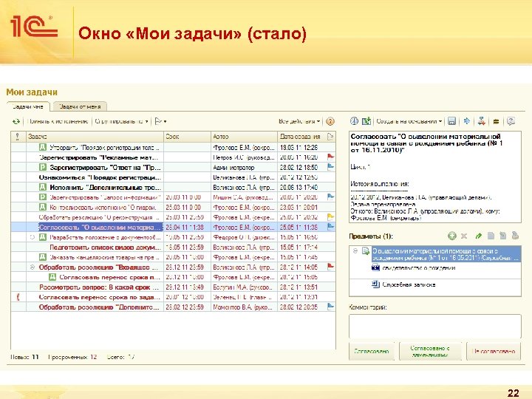Toggle expander on Разработать положение row
532x399 pixels.
click(33, 237)
